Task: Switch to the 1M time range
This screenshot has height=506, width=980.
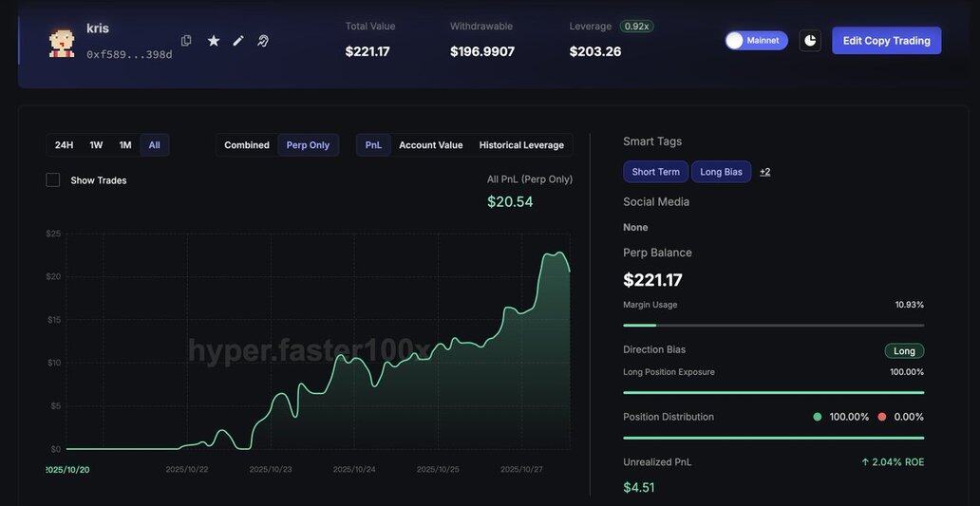Action: (x=125, y=145)
